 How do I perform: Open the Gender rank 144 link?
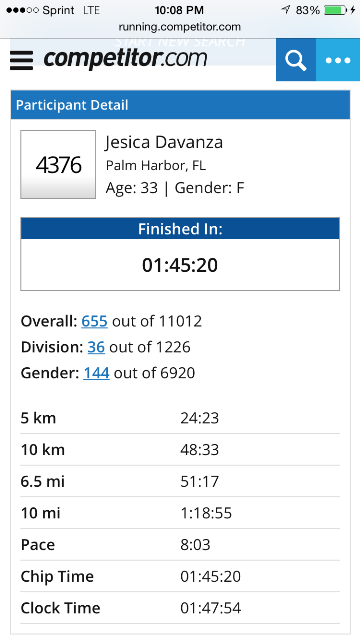(96, 373)
